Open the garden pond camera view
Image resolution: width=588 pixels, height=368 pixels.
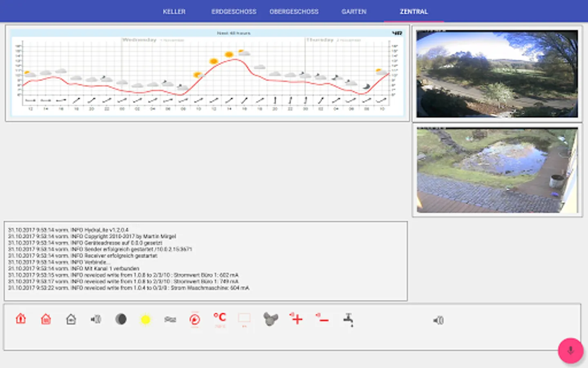click(x=497, y=171)
